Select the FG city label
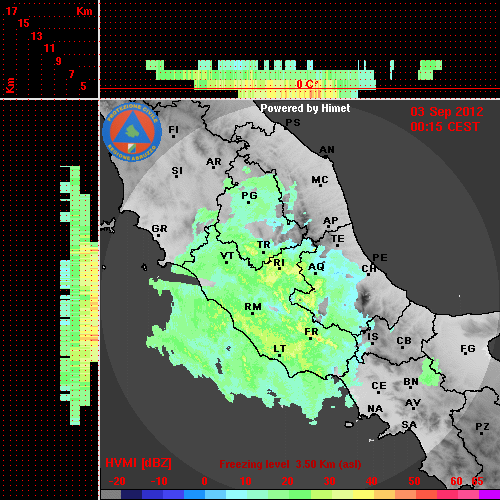Screen dimensions: 500x500 coord(468,349)
